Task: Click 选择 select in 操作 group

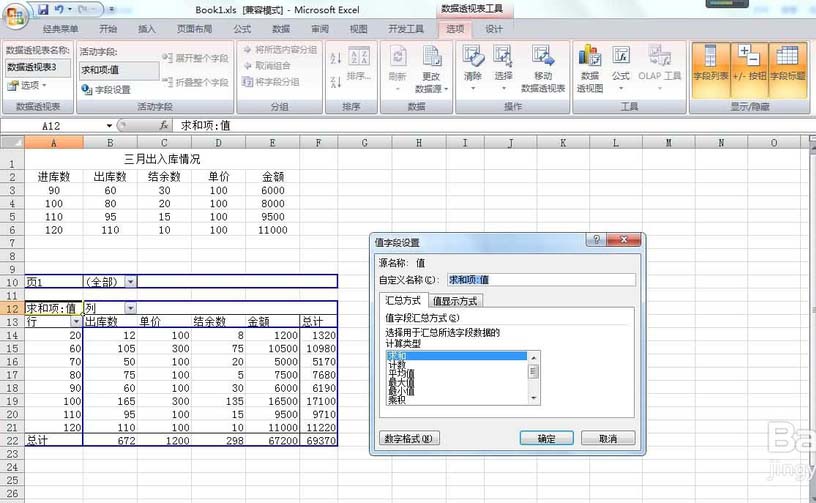Action: 503,68
